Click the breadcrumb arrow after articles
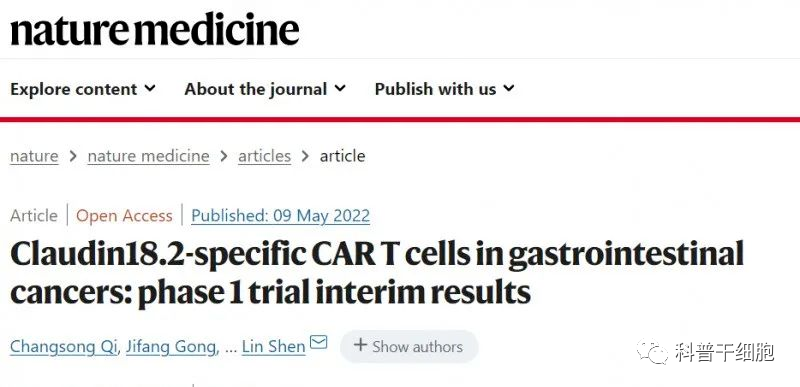 pyautogui.click(x=306, y=156)
